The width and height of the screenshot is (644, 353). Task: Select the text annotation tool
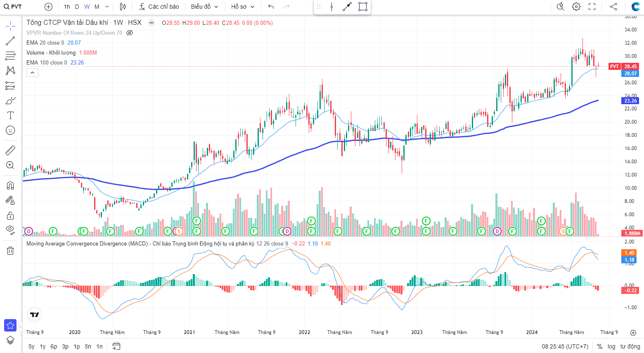[x=10, y=115]
